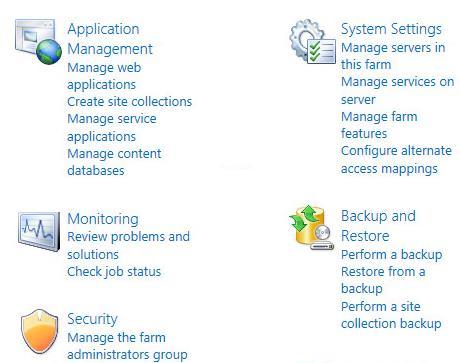Open Manage services on server
460x363 pixels.
[397, 90]
